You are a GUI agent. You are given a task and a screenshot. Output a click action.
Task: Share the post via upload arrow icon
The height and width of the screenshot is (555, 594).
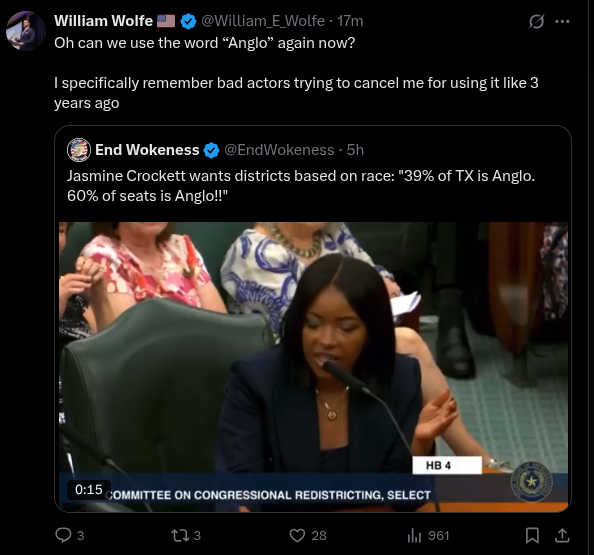pos(562,535)
